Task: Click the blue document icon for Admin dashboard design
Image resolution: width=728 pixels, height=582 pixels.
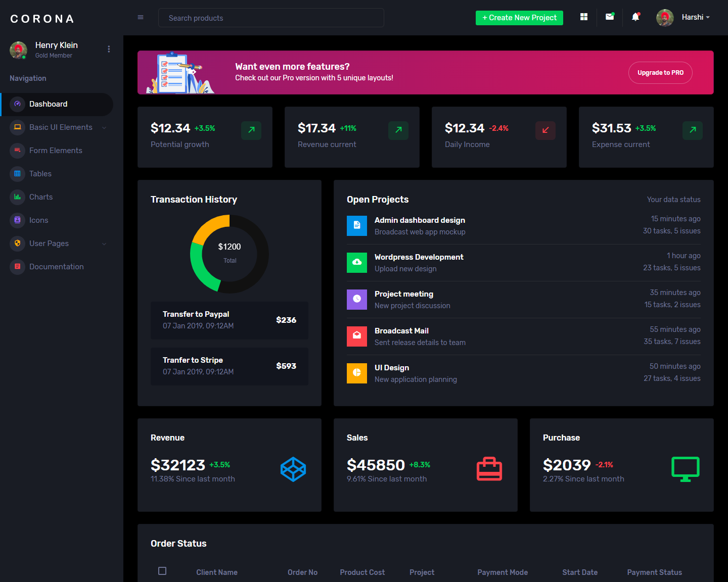Action: pyautogui.click(x=357, y=226)
